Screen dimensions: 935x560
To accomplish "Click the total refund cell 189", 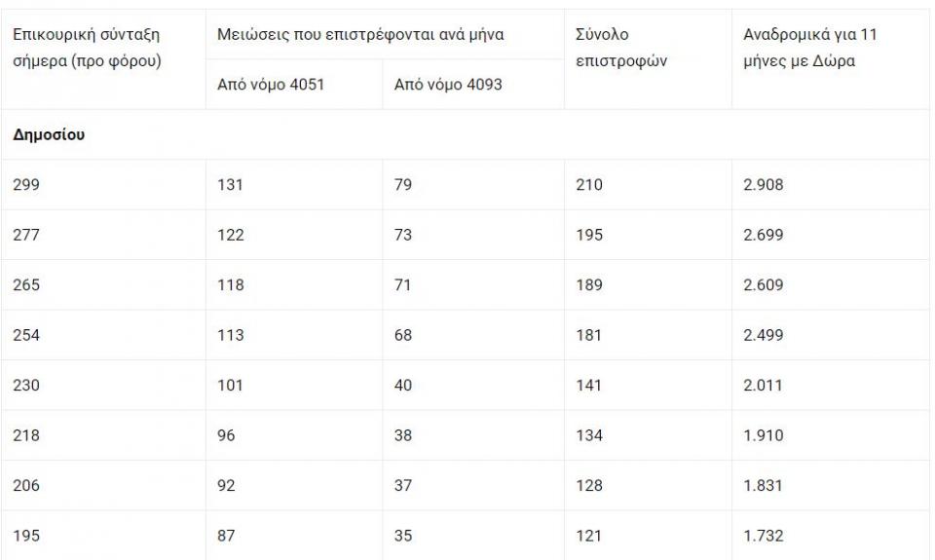I will pos(589,285).
